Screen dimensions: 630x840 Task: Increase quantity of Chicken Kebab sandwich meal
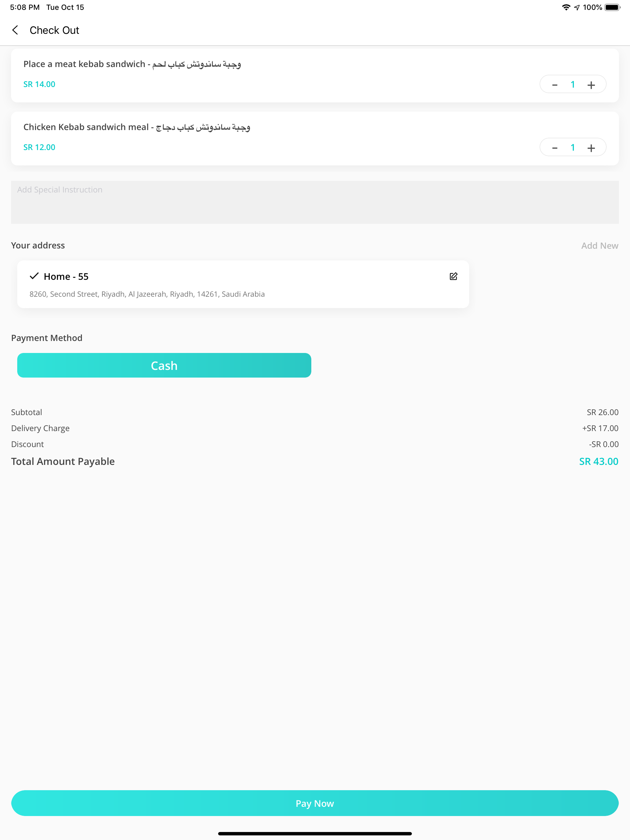click(x=591, y=148)
